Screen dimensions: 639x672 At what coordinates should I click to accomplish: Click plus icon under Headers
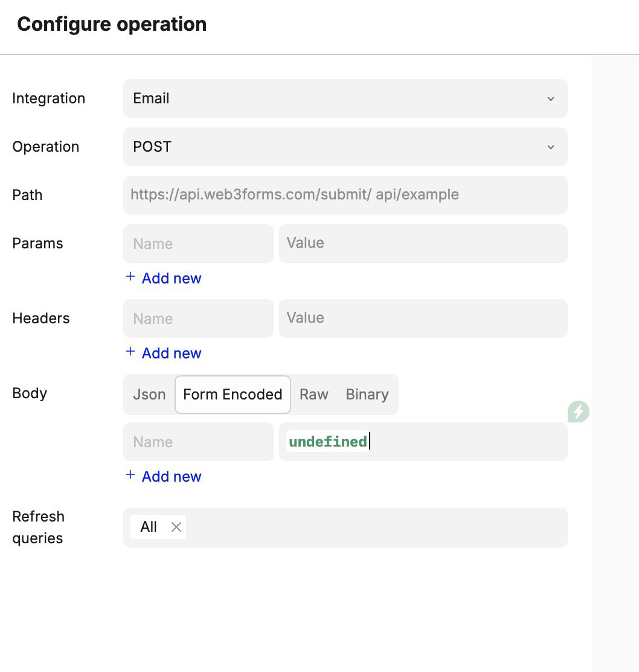click(x=130, y=352)
